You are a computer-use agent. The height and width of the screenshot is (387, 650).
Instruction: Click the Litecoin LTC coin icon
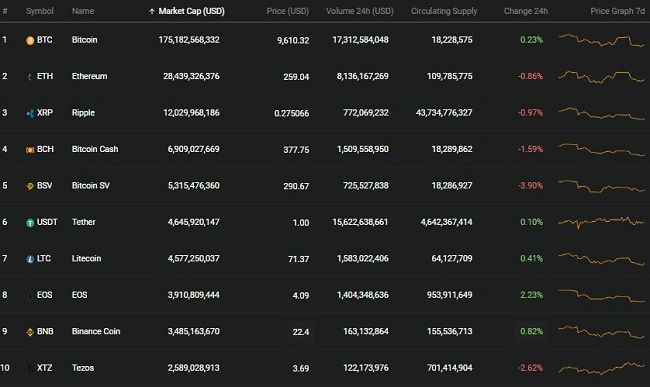click(x=30, y=259)
